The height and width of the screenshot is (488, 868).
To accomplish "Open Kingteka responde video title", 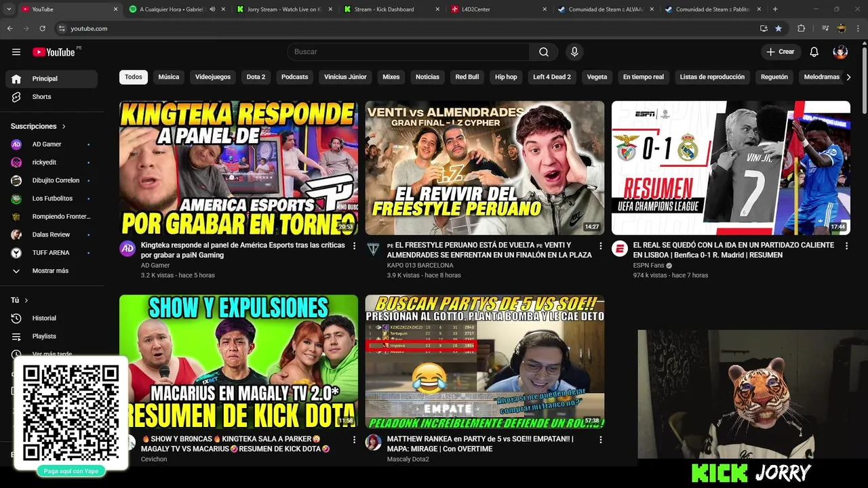I will (x=243, y=250).
